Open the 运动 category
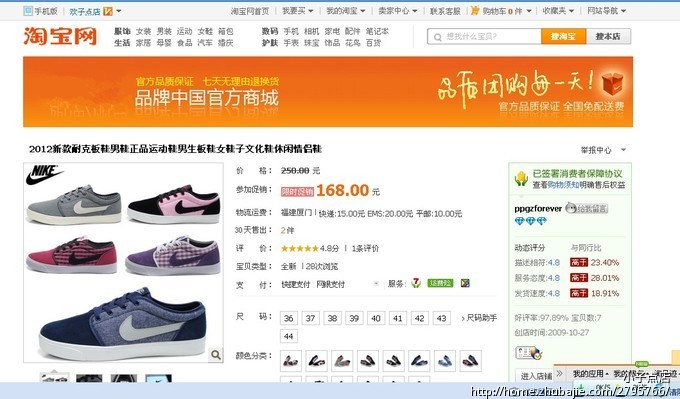 184,31
